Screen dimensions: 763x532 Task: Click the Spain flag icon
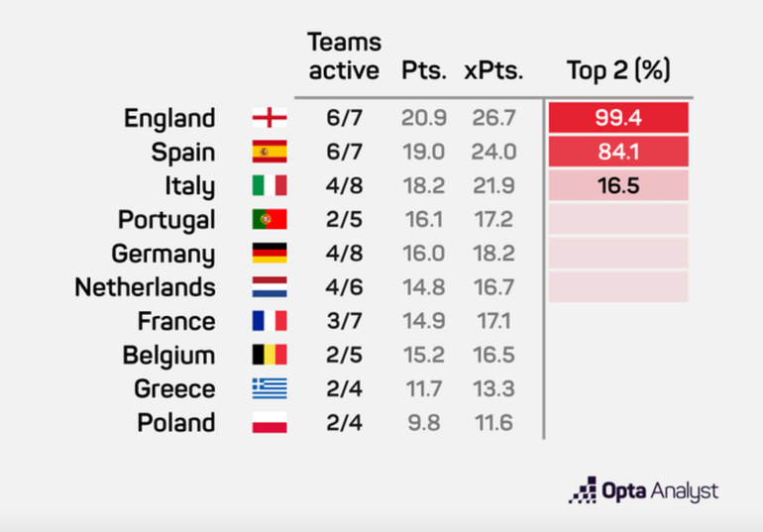click(x=270, y=153)
